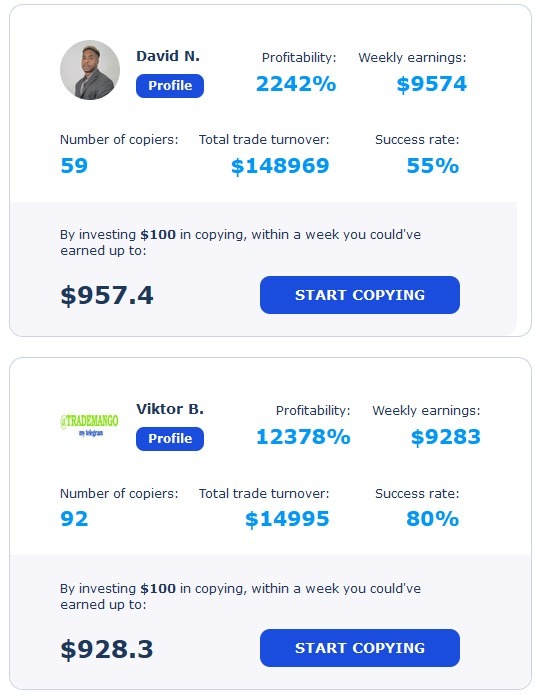
Task: Select David's 2242% profitability value
Action: coord(296,84)
